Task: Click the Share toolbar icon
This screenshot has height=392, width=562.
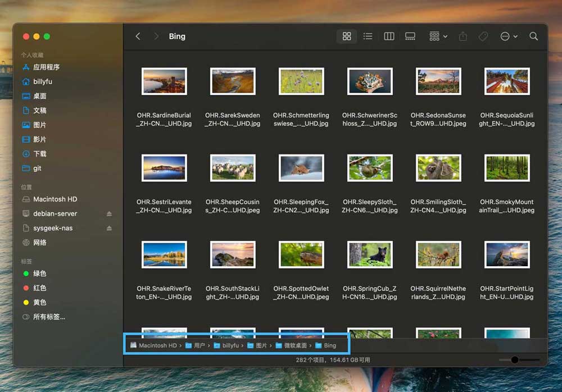Action: point(463,37)
